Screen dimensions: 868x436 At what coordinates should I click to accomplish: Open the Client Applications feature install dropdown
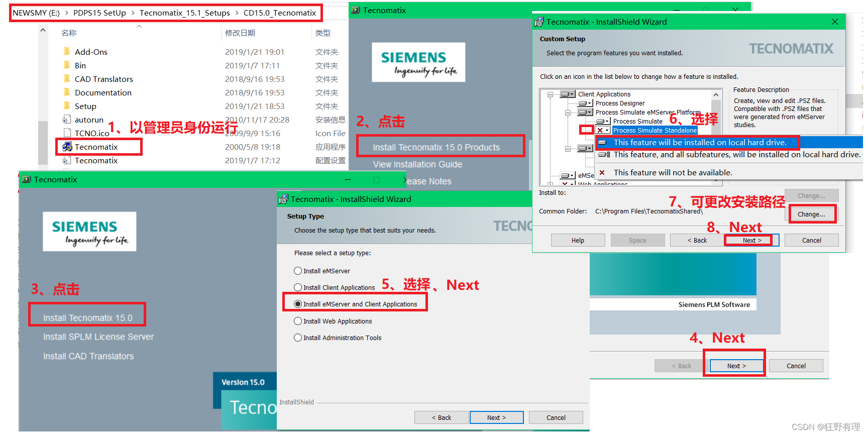(x=568, y=94)
